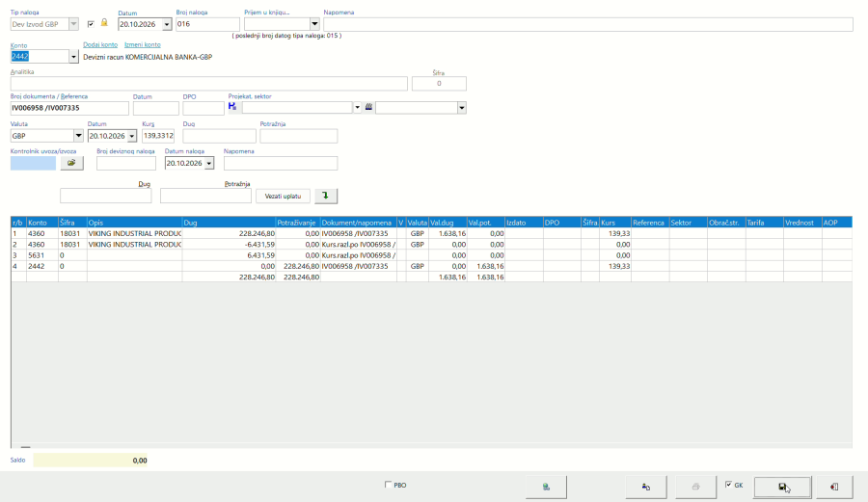
Task: Click the Broj naloga field with 016
Action: [207, 24]
